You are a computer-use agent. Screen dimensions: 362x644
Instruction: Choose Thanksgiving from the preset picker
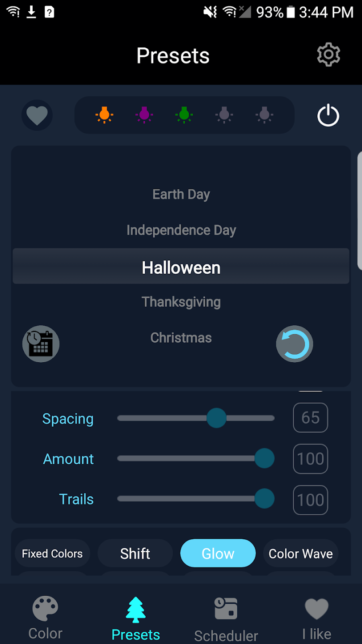pos(181,302)
